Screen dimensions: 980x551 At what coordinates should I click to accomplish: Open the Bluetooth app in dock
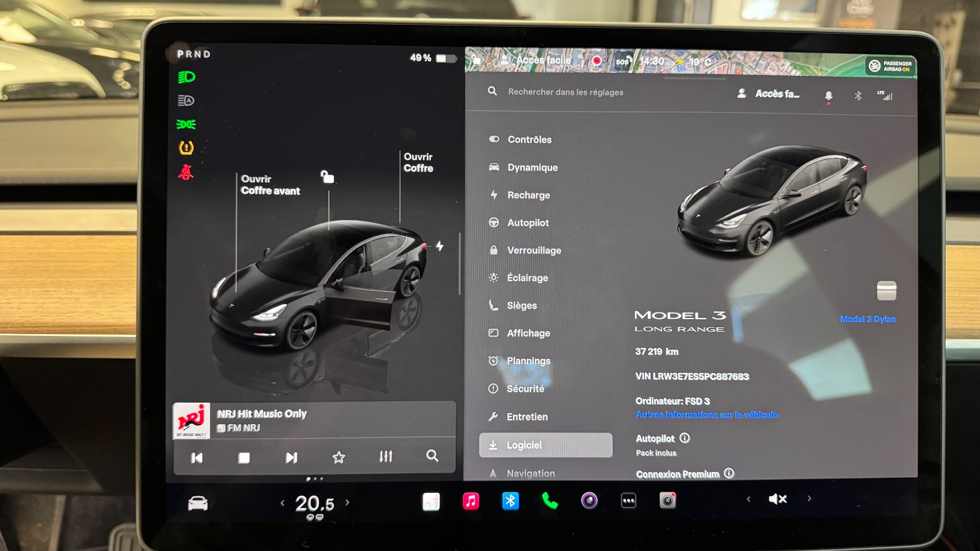tap(510, 501)
